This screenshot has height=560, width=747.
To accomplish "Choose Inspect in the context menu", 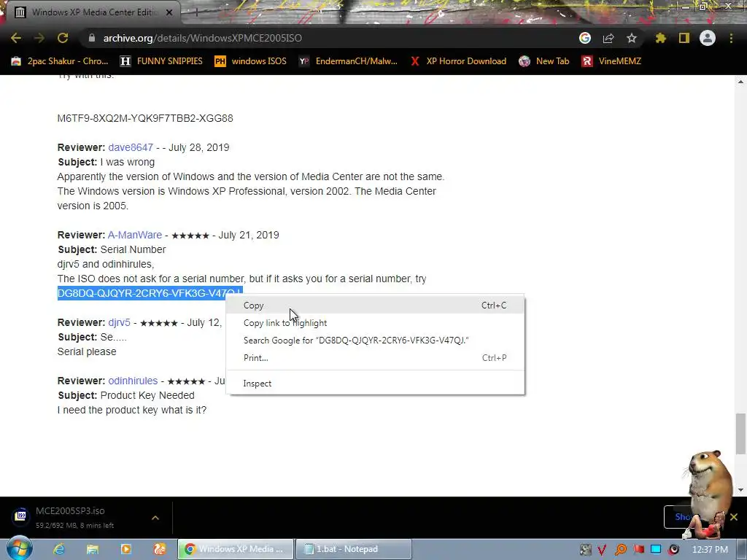I will point(376,384).
